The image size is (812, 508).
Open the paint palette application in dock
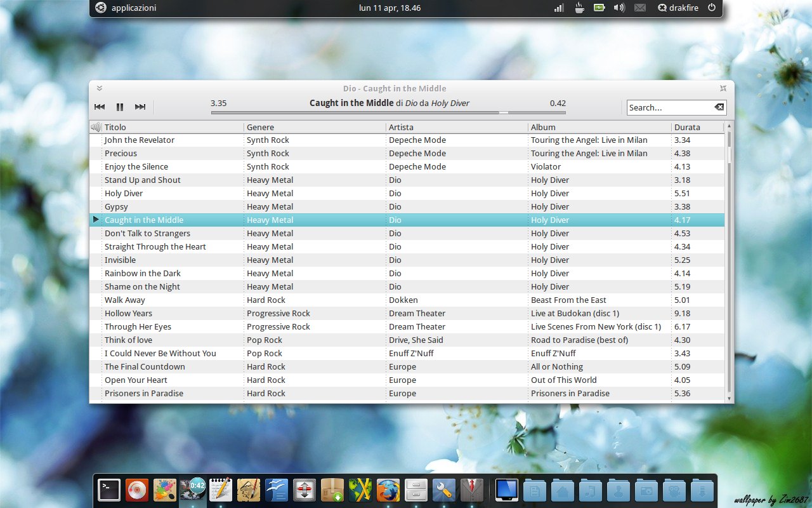click(165, 490)
